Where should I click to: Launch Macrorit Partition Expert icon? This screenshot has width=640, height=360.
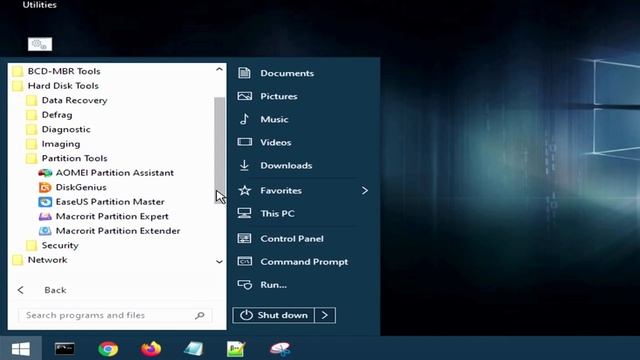[x=45, y=216]
